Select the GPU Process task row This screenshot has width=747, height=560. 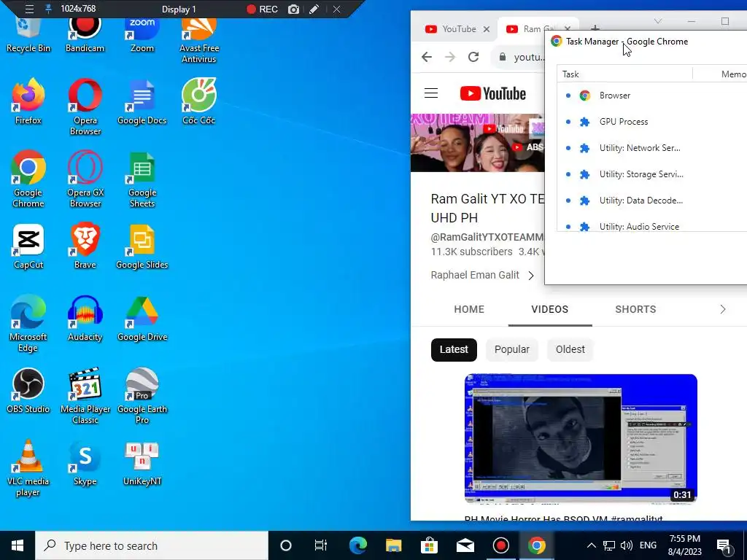[651, 122]
